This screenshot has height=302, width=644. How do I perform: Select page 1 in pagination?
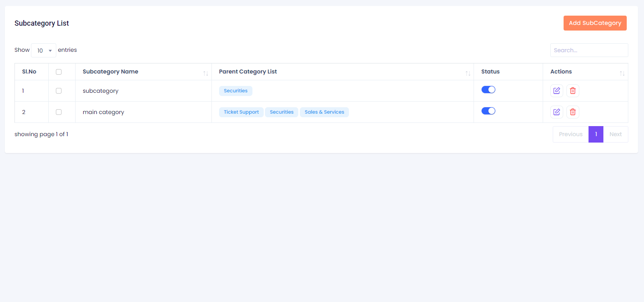pos(596,134)
